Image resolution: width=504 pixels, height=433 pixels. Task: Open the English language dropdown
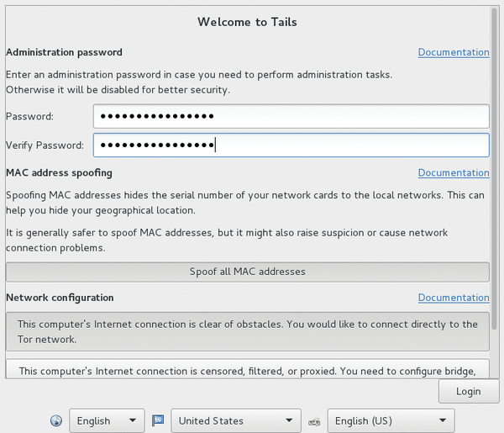(x=107, y=420)
